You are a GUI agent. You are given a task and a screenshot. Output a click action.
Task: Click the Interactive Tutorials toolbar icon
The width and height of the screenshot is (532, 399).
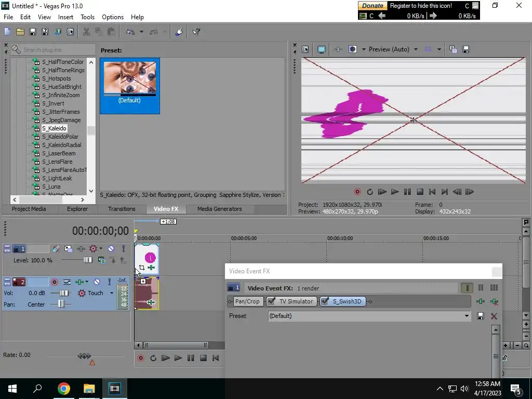click(x=179, y=32)
